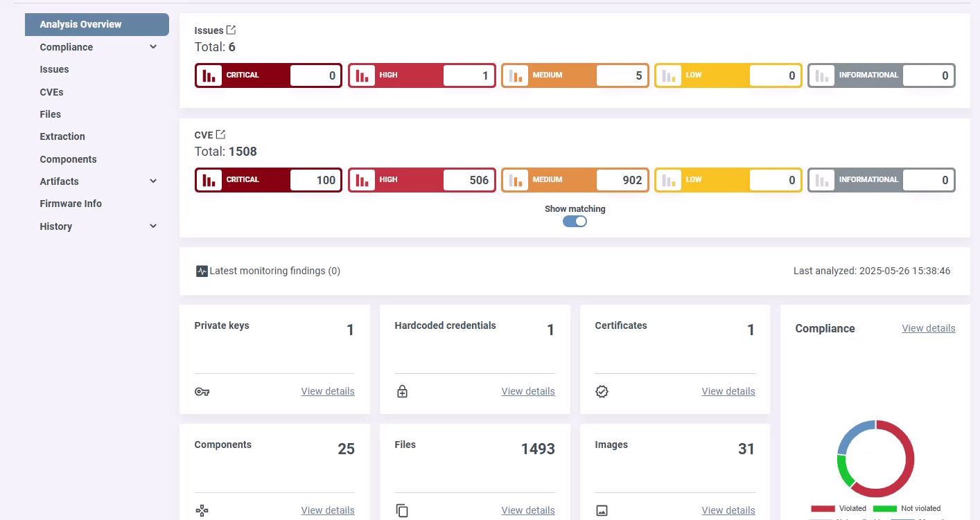This screenshot has width=980, height=520.
Task: Open CVEs in the sidebar
Action: [x=52, y=92]
